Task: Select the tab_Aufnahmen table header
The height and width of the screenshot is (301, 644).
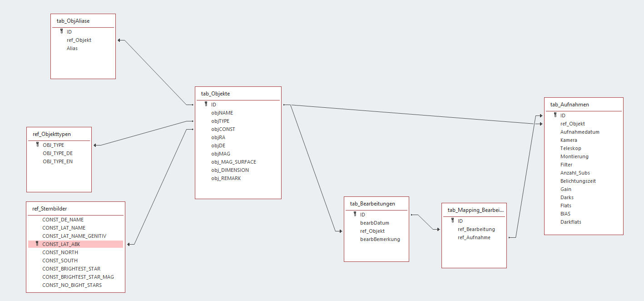Action: 584,105
